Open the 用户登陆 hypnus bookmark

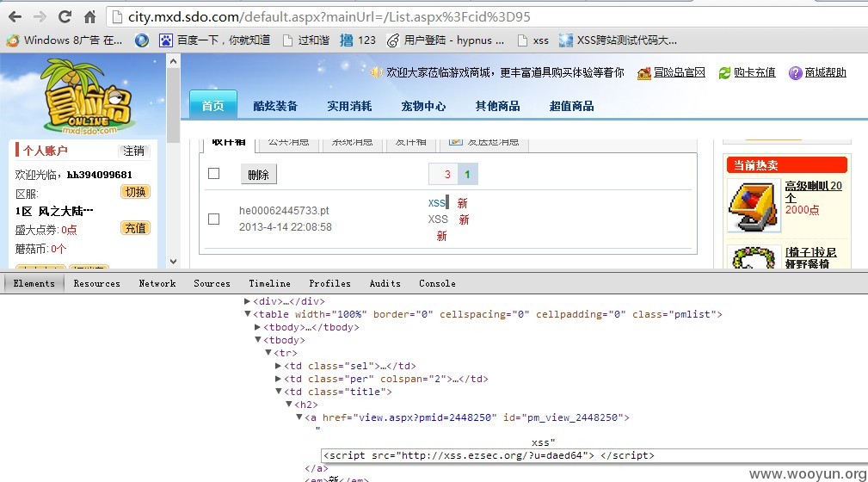click(446, 40)
